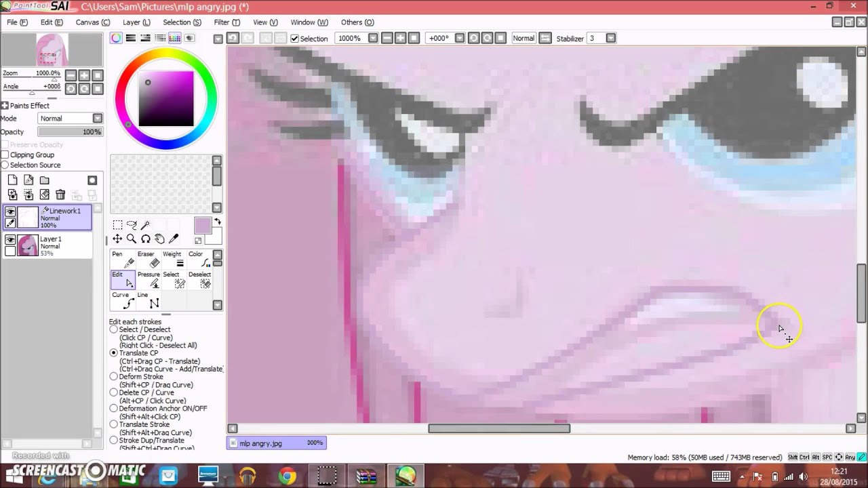Activate the Move tool
Screen dimensions: 868x488
pos(117,239)
